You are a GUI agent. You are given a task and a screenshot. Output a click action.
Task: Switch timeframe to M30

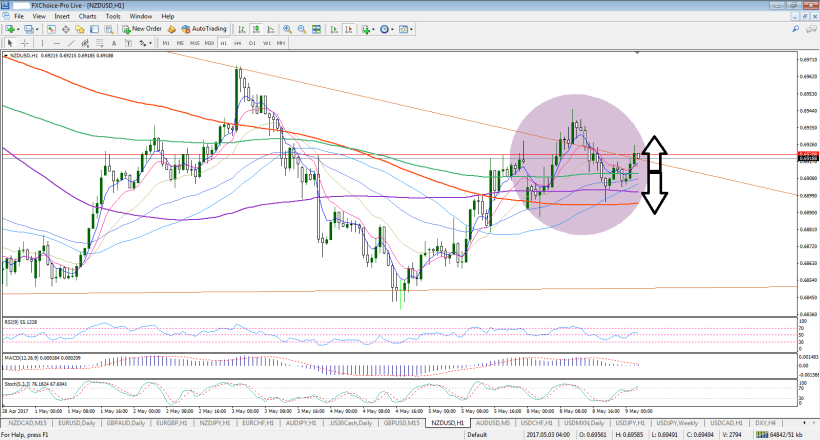[209, 43]
